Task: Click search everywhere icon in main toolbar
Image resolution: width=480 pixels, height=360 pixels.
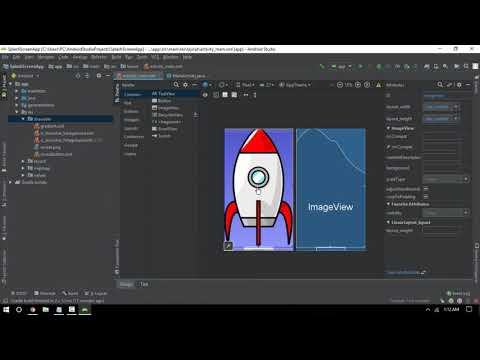Action: pyautogui.click(x=466, y=66)
